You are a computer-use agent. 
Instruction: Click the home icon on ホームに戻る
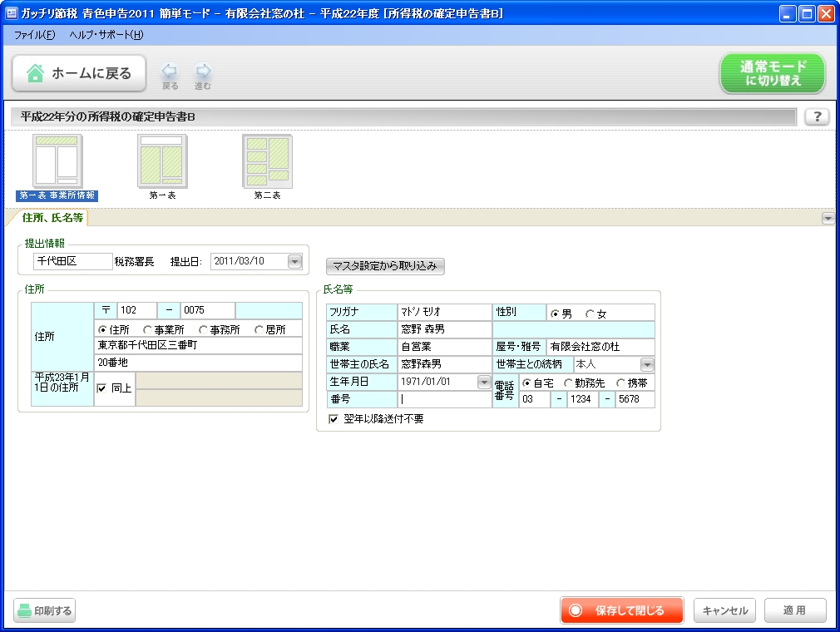34,73
